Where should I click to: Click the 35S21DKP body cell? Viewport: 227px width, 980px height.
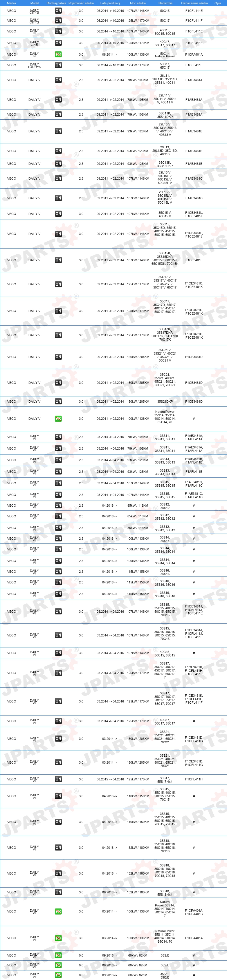pos(165,402)
